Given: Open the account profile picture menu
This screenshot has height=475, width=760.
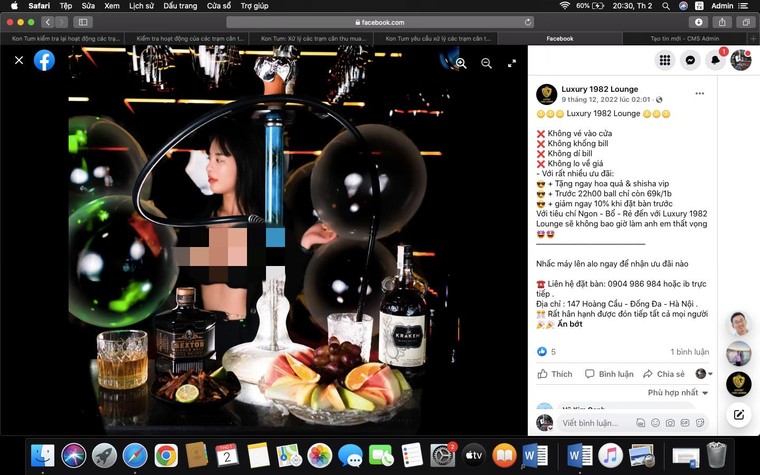Looking at the screenshot, I should [x=740, y=60].
